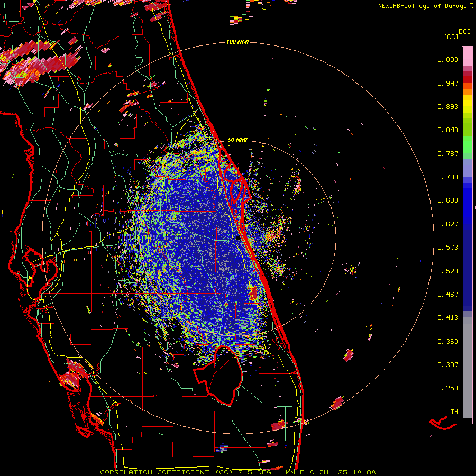Click the CORRELATION COEFFICIENT (CC) caption text
This screenshot has height=476, width=476.
tap(167, 472)
